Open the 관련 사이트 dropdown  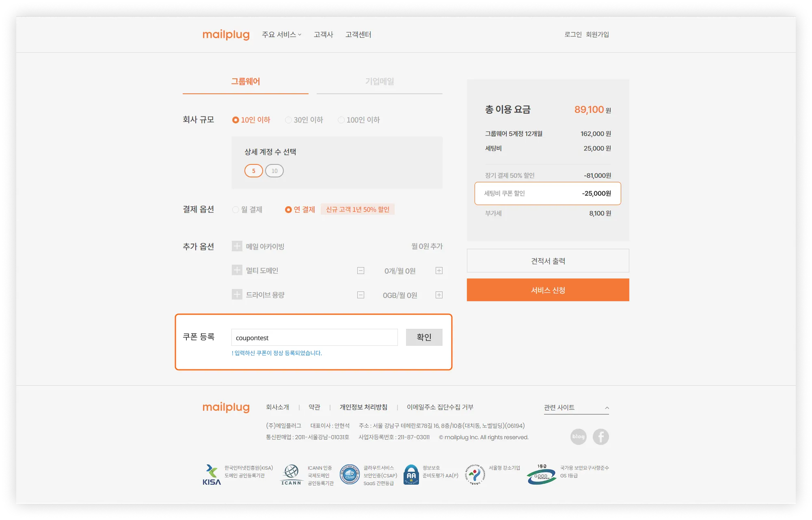(576, 408)
